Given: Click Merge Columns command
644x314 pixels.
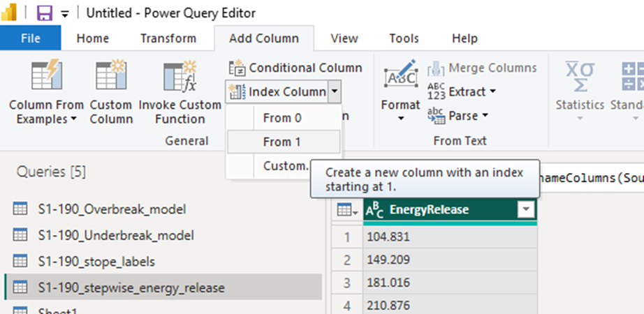Looking at the screenshot, I should coord(482,68).
